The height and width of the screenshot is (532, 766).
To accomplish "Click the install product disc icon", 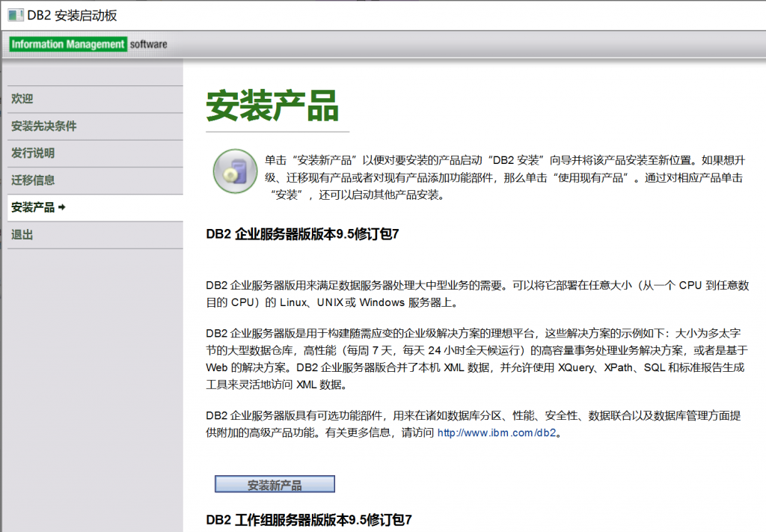I will click(x=235, y=171).
